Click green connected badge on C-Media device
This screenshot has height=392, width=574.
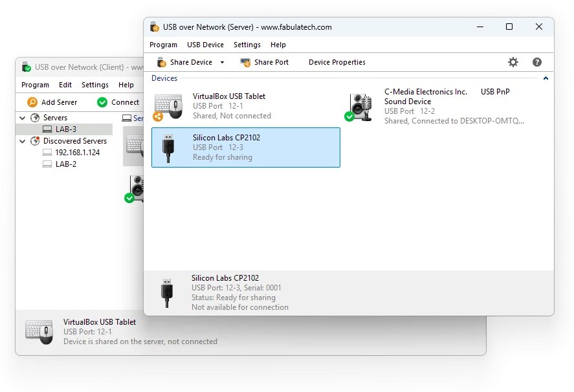tap(349, 116)
